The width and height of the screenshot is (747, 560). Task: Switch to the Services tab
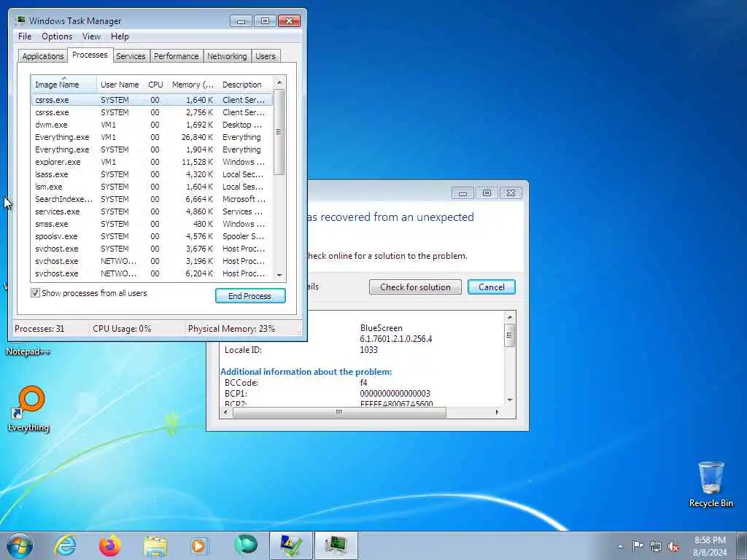tap(131, 56)
